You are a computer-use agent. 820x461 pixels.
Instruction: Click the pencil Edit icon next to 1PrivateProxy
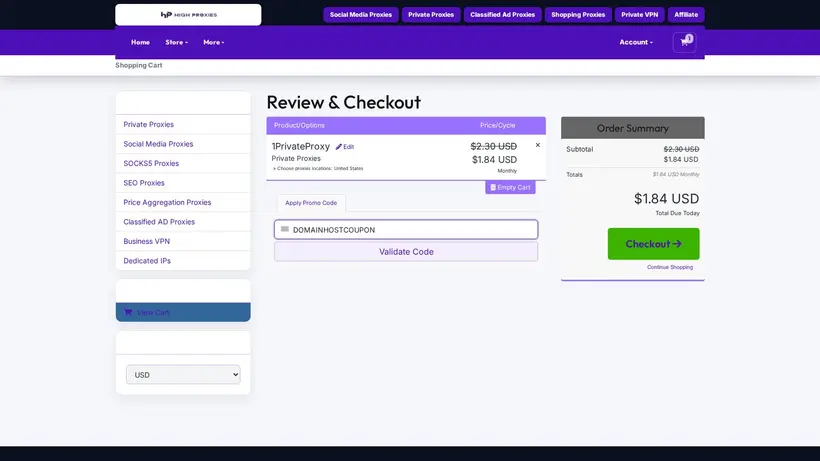[345, 147]
